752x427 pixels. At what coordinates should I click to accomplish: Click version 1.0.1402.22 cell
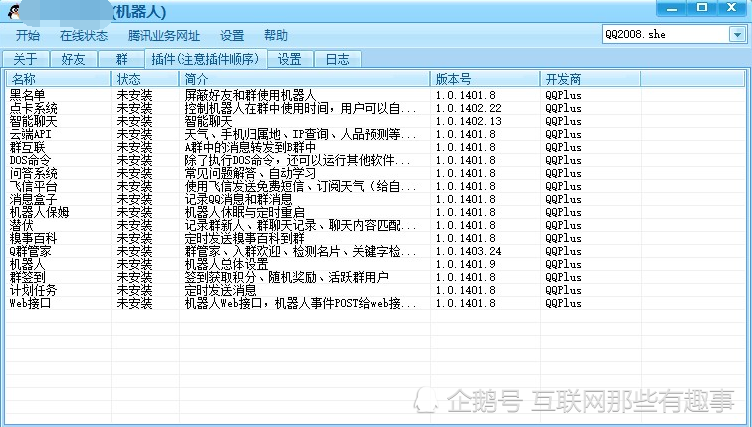[x=468, y=108]
